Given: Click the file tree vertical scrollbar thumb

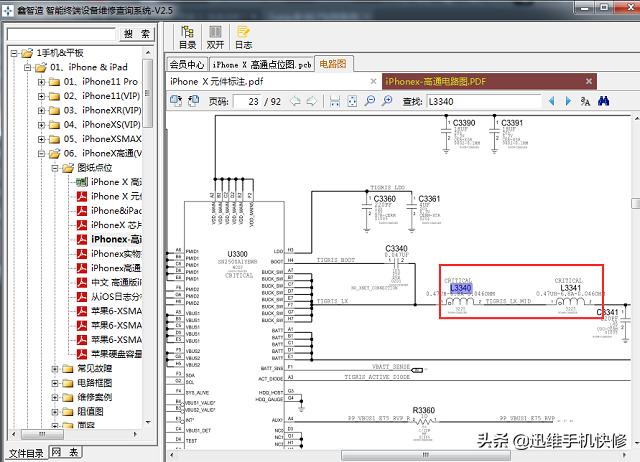Looking at the screenshot, I should (147, 94).
